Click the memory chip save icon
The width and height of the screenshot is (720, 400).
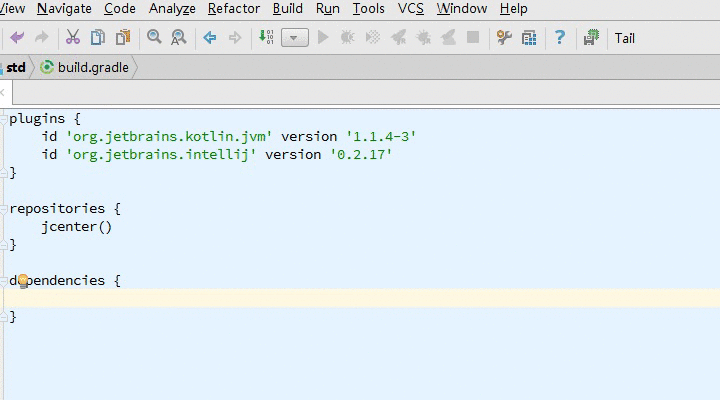[591, 37]
